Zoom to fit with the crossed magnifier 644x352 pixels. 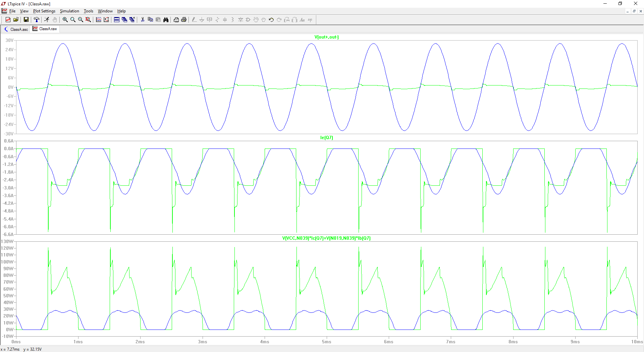point(88,20)
